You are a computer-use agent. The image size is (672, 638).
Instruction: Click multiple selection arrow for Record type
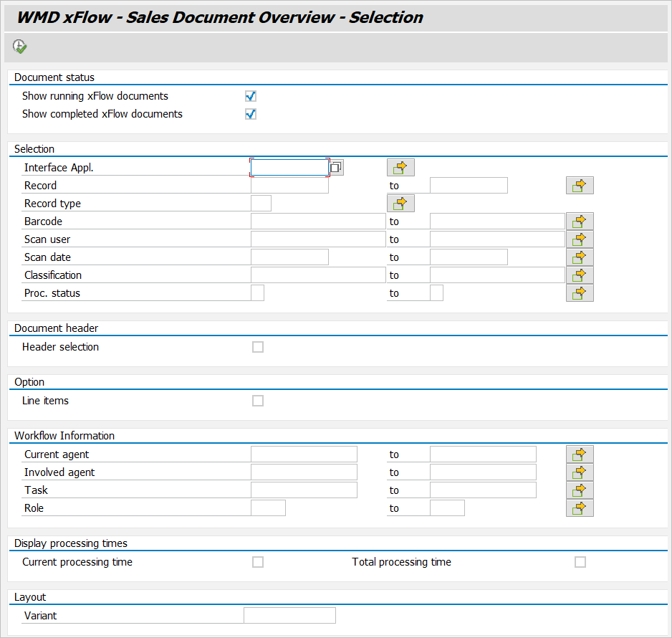400,204
